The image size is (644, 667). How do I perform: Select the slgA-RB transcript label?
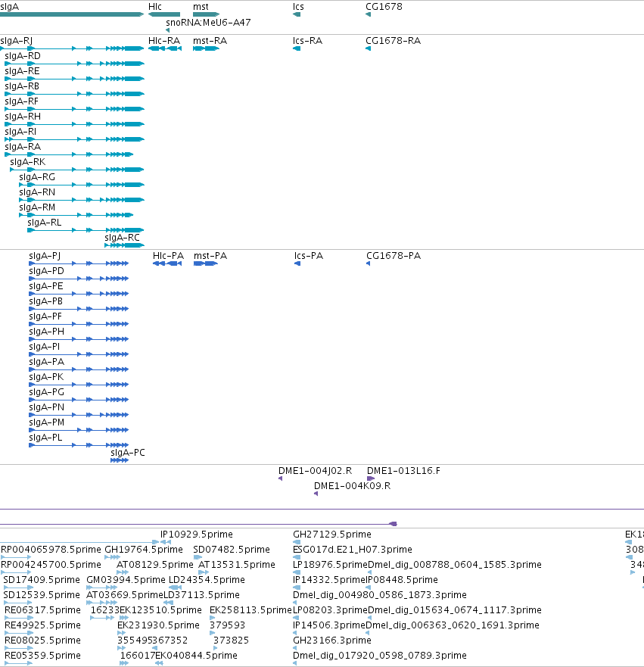22,86
